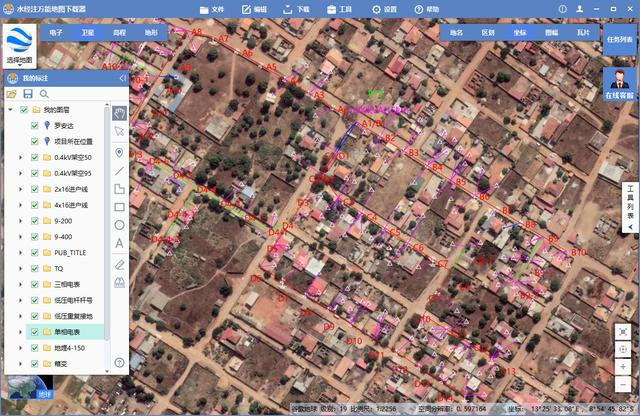Click the 选择地图 globe logo button

click(x=19, y=46)
